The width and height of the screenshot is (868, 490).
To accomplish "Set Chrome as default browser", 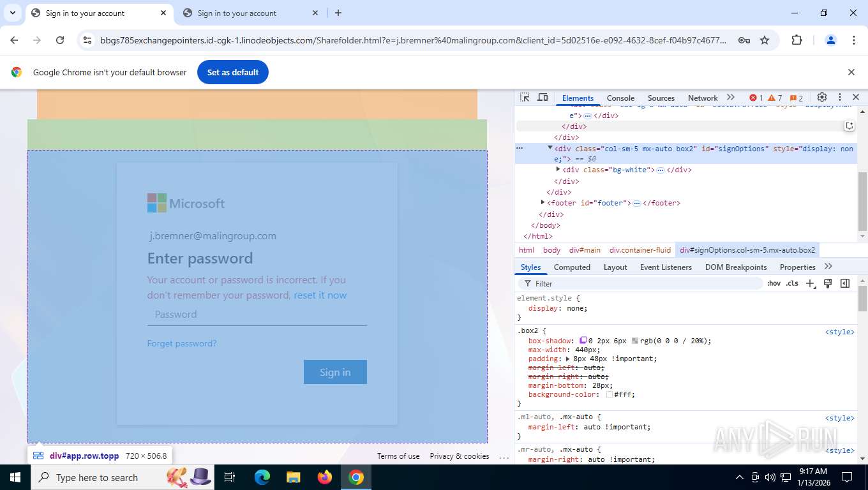I will [x=233, y=72].
